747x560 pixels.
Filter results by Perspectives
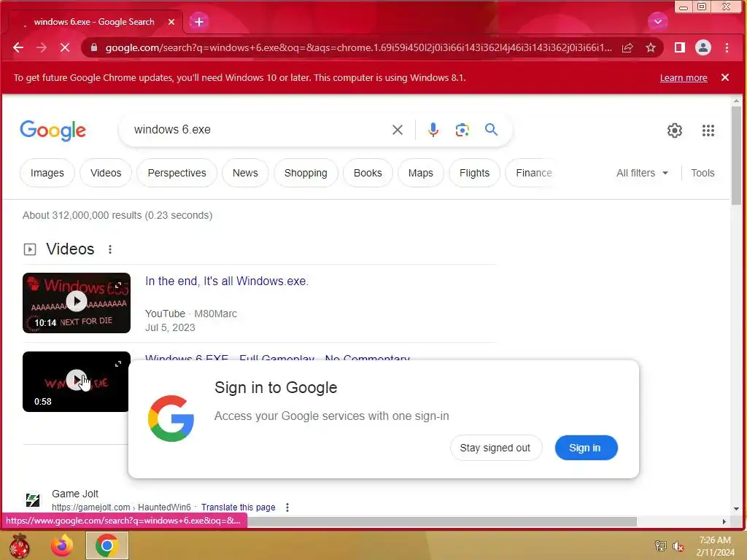(177, 173)
